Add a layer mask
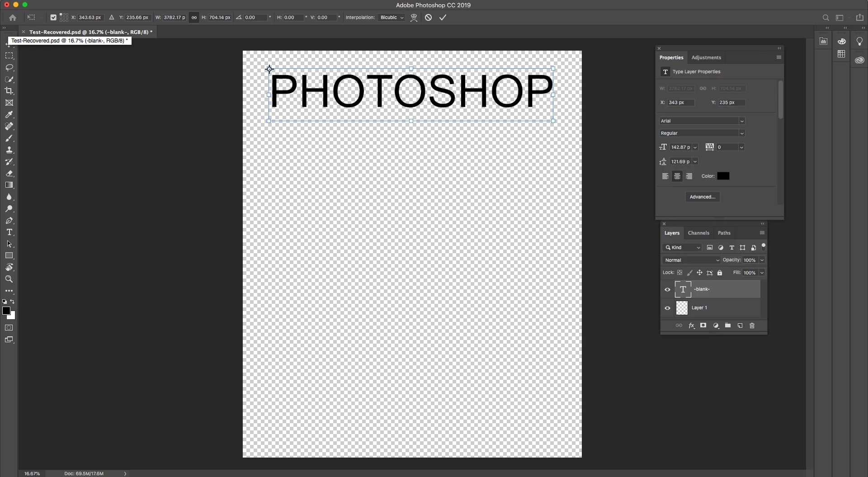Image resolution: width=868 pixels, height=477 pixels. (703, 326)
